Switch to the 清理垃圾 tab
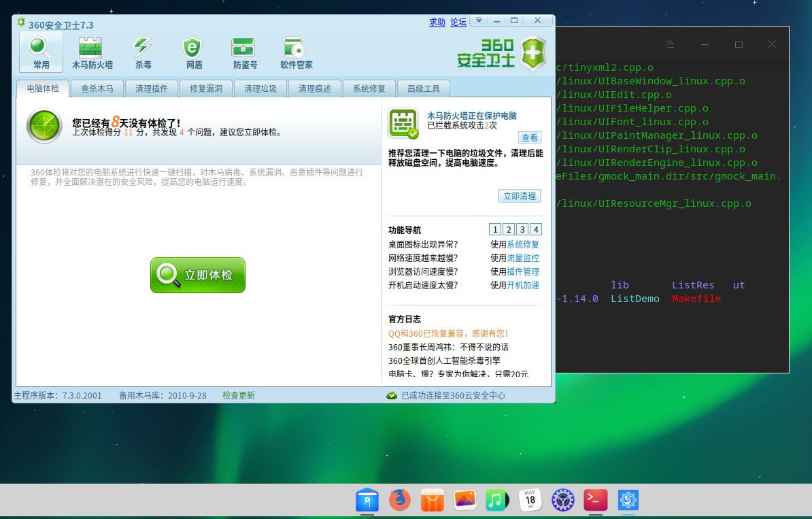The image size is (812, 519). [x=260, y=88]
